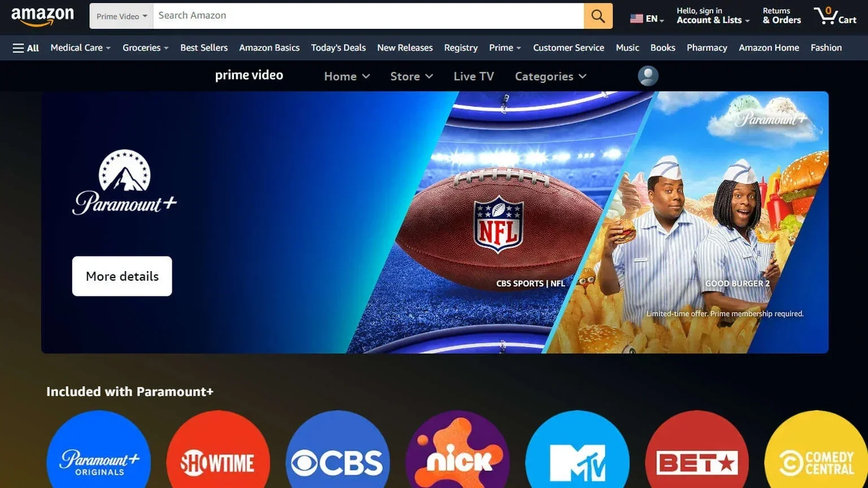Click the Amazon logo
The width and height of the screenshot is (868, 488).
pos(42,16)
